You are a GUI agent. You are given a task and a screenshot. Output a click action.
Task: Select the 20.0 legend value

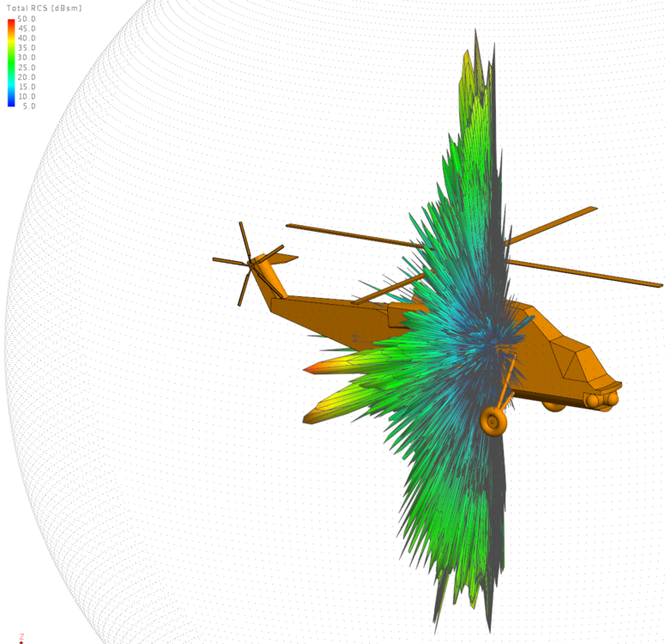tap(27, 77)
